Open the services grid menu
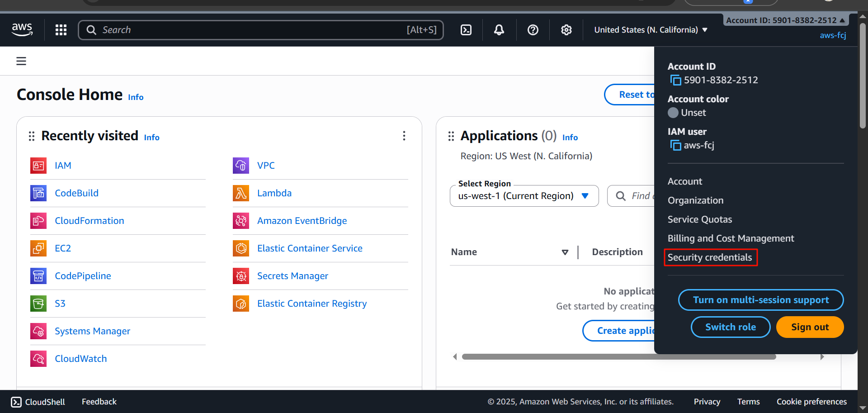The image size is (868, 413). (x=61, y=30)
